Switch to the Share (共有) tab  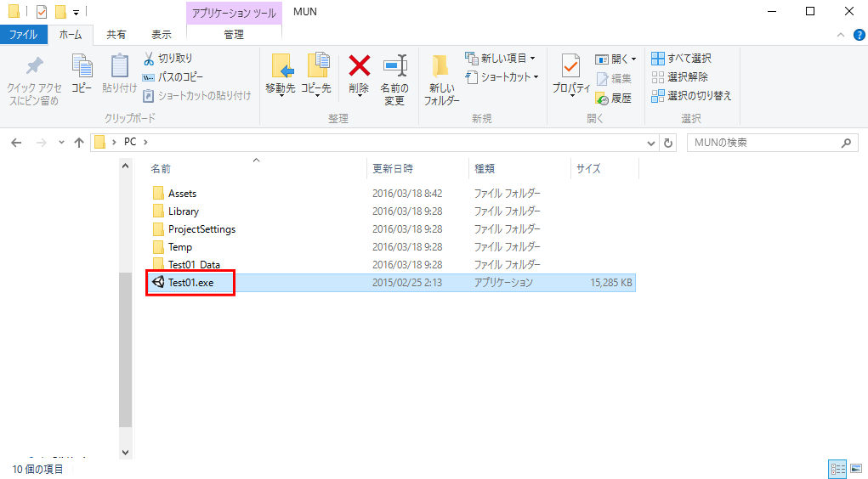pyautogui.click(x=116, y=34)
